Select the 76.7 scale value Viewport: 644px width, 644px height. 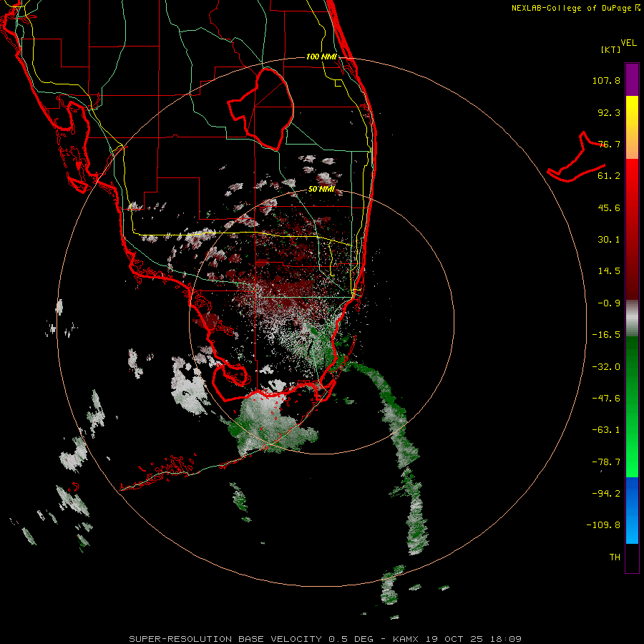609,144
